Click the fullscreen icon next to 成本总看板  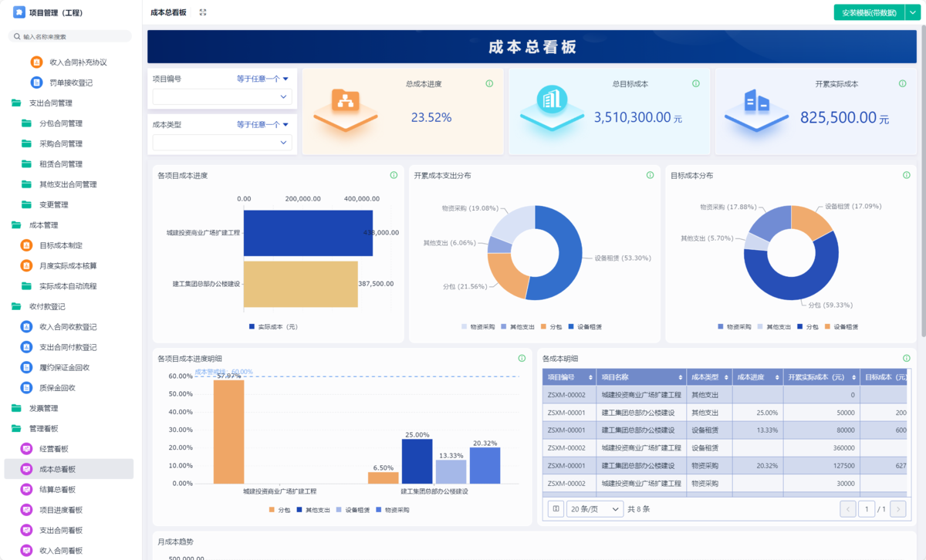pos(203,12)
